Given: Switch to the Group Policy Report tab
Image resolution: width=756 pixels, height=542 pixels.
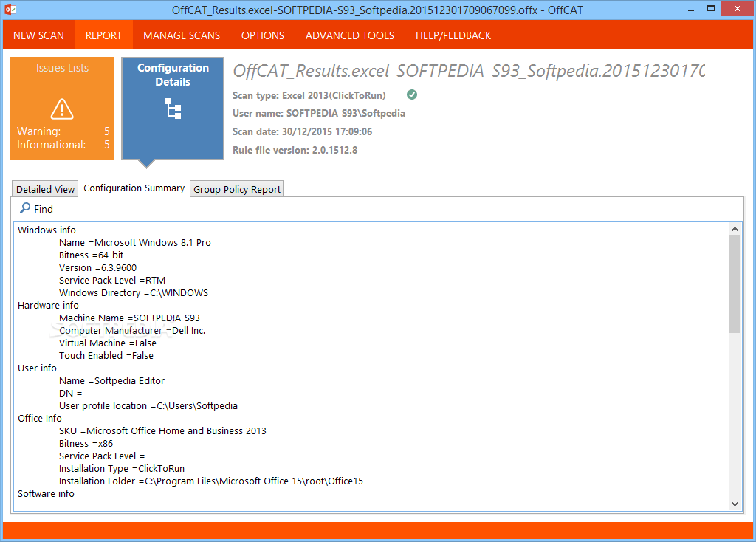Looking at the screenshot, I should [x=236, y=188].
